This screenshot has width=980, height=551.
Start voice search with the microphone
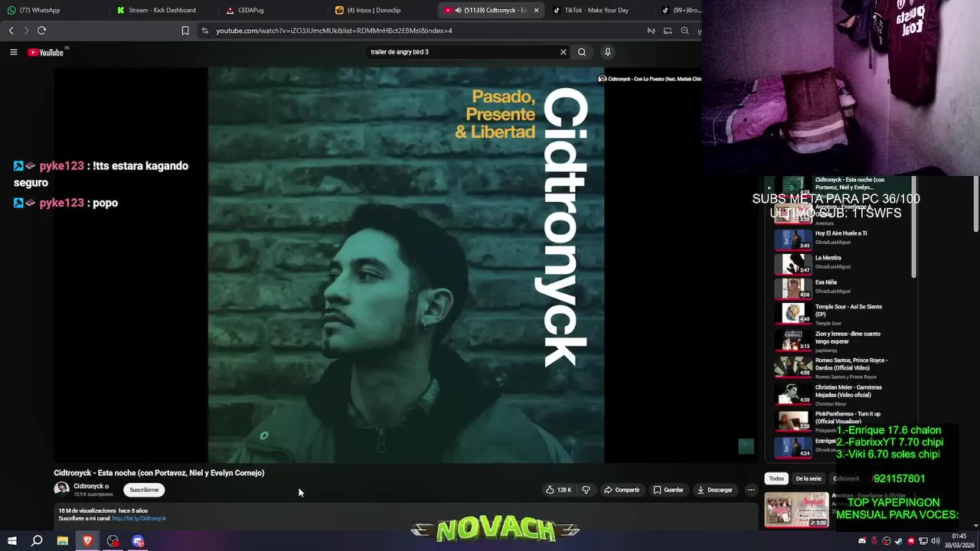click(x=608, y=52)
